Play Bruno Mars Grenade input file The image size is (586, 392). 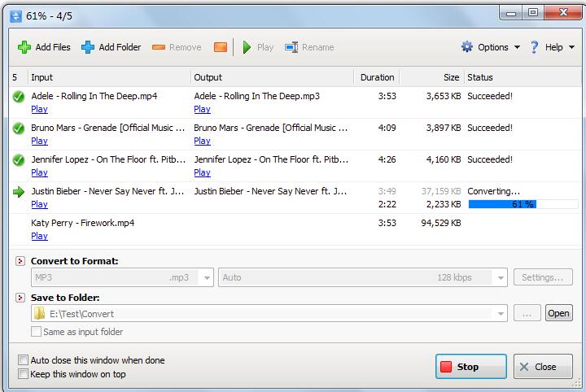[39, 142]
